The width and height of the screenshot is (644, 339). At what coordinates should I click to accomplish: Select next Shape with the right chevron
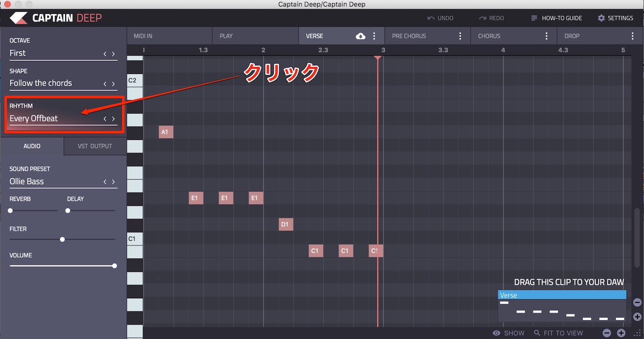pyautogui.click(x=114, y=84)
